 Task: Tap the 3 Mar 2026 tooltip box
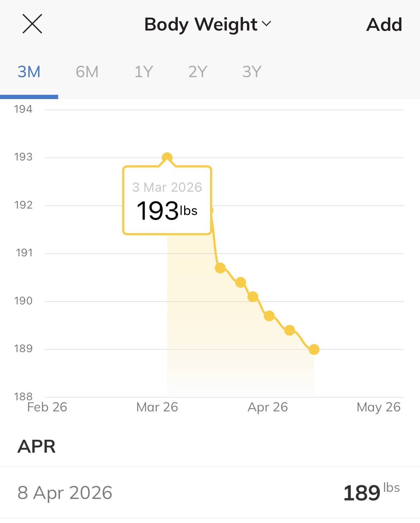click(x=167, y=200)
